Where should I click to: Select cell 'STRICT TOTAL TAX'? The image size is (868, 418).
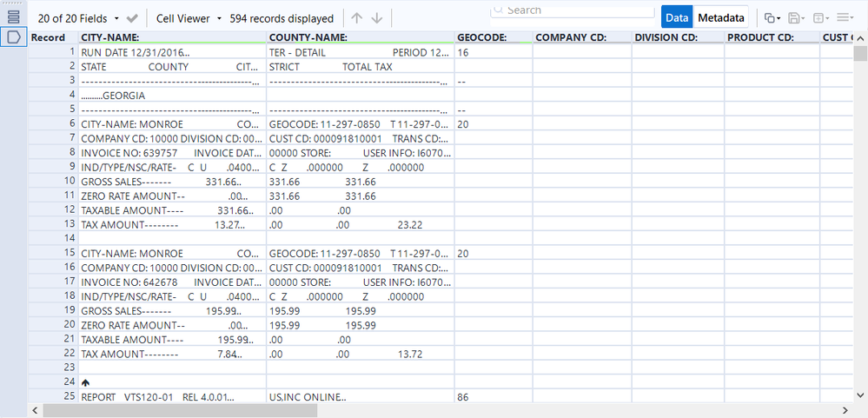(x=361, y=67)
